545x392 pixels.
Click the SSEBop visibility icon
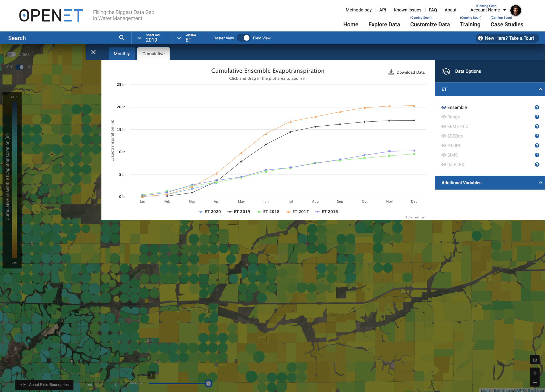pyautogui.click(x=444, y=136)
